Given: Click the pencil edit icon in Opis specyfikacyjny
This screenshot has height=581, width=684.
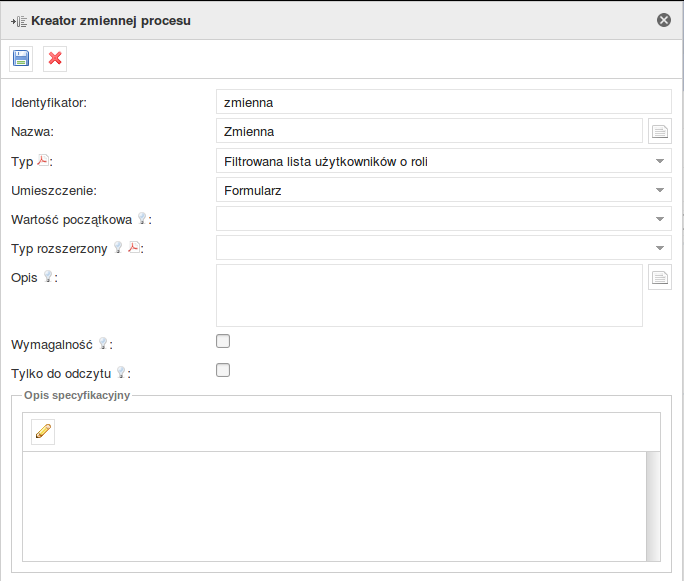Looking at the screenshot, I should tap(43, 431).
